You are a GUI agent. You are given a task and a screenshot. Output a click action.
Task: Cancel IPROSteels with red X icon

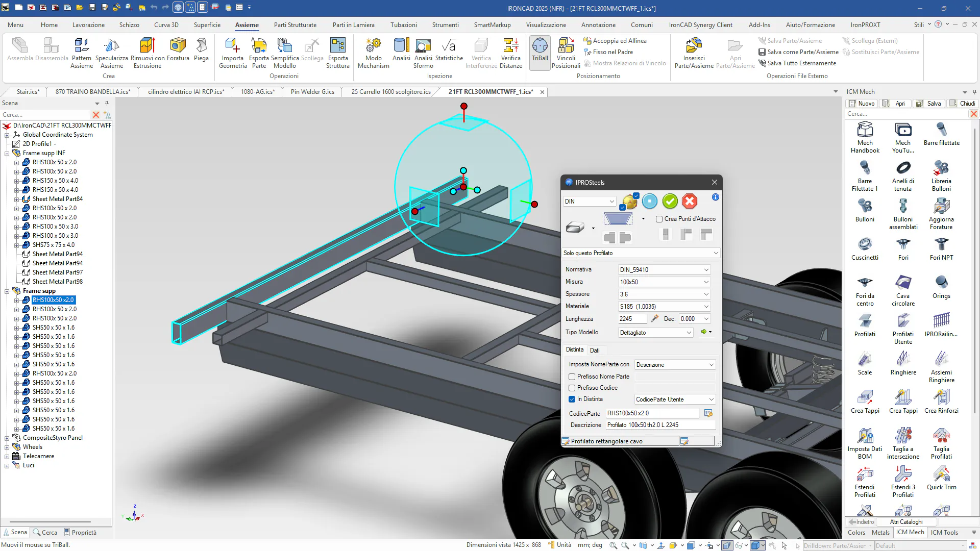pyautogui.click(x=690, y=202)
